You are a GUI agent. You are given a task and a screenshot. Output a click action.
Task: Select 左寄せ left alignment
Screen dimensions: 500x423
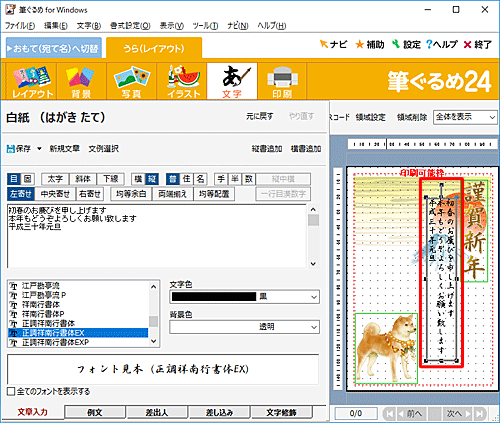[x=21, y=194]
